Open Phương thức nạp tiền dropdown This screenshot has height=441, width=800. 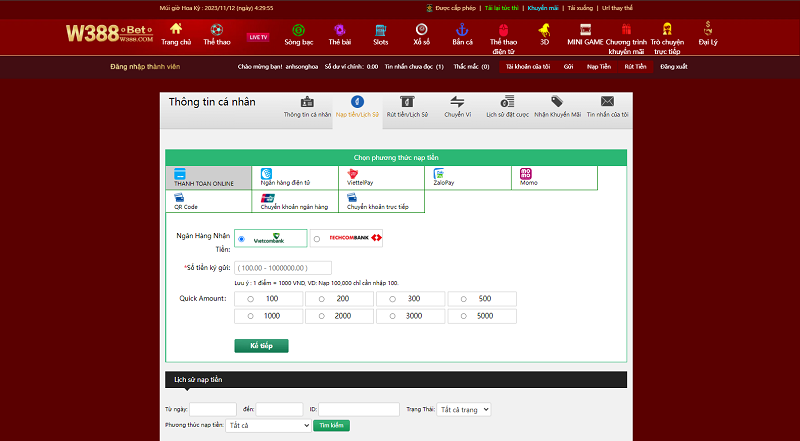pos(268,425)
